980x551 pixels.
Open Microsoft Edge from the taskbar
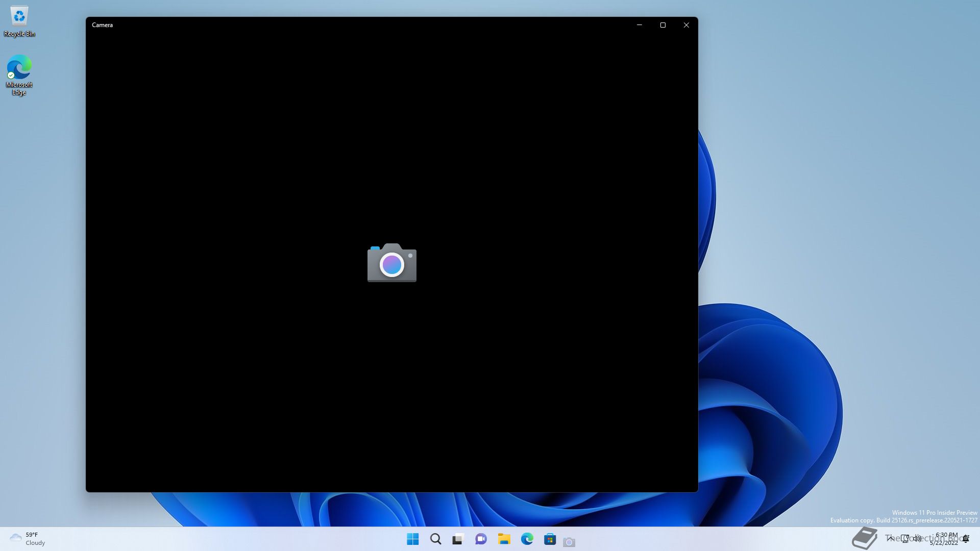click(x=527, y=539)
